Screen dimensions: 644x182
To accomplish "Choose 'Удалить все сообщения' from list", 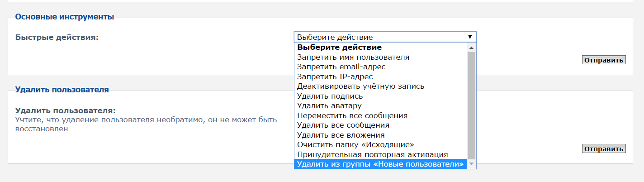I will click(x=343, y=125).
